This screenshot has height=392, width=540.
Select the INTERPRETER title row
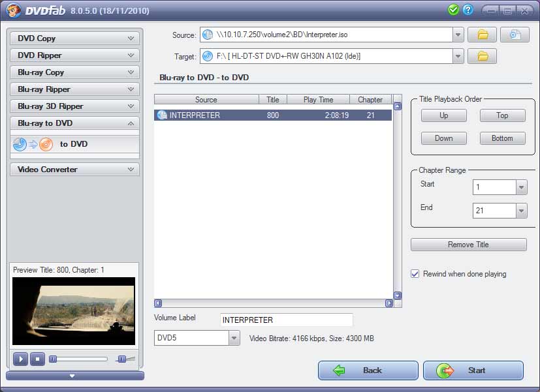tap(273, 115)
